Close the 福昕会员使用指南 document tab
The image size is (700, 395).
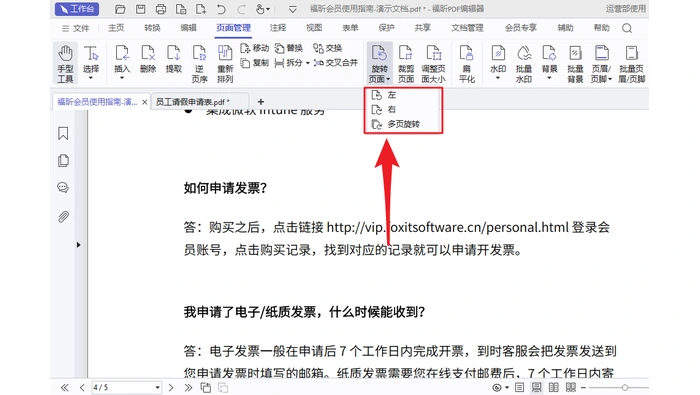click(145, 102)
